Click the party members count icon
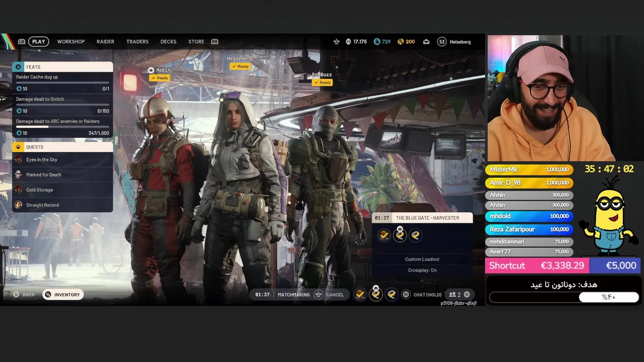 tap(452, 295)
